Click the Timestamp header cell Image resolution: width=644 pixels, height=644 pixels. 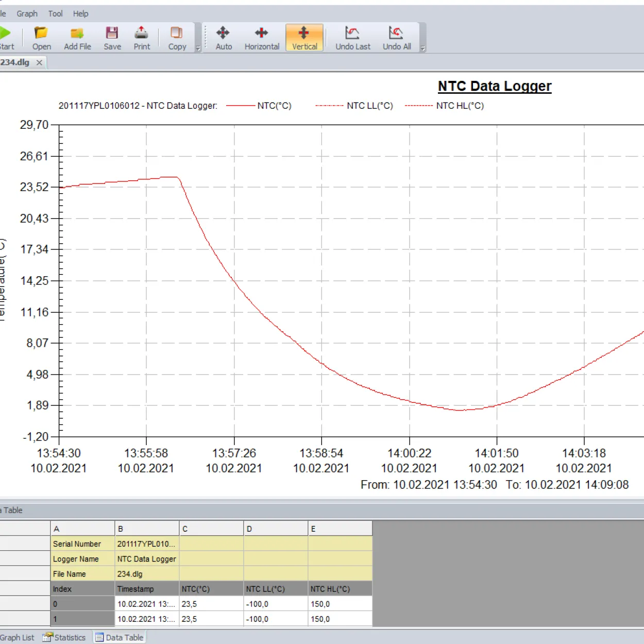[x=147, y=589]
